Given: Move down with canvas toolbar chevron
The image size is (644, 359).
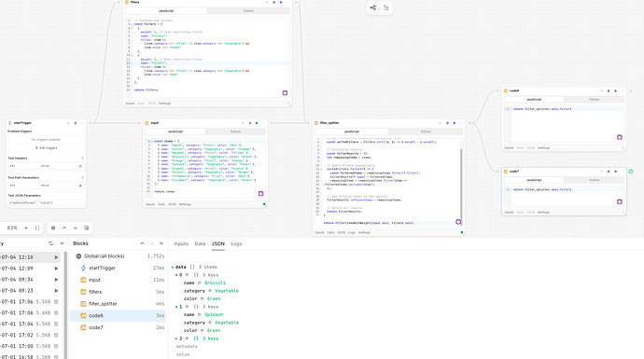Looking at the screenshot, I should (x=76, y=228).
